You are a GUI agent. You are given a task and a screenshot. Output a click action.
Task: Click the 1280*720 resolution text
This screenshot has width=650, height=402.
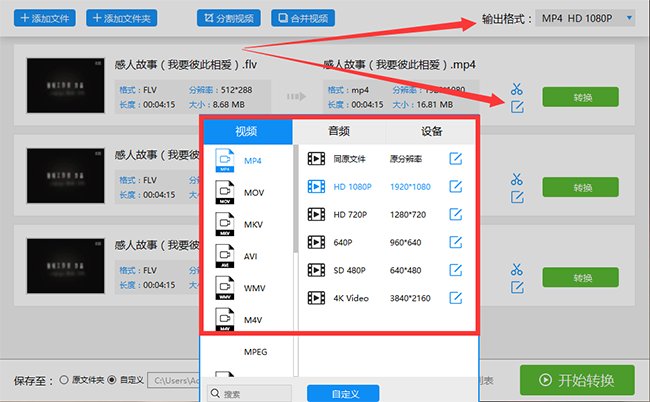point(408,215)
